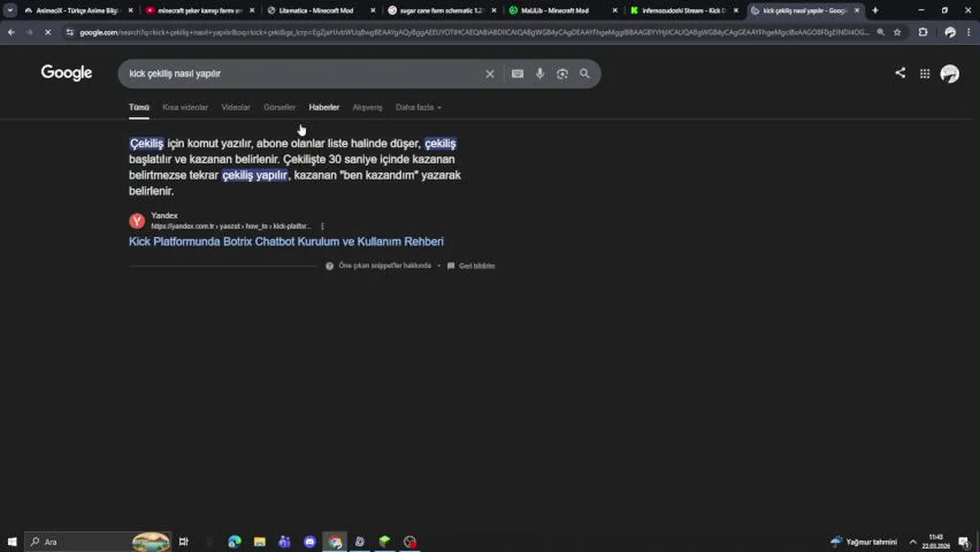
Task: Bookmark this page with the star
Action: coord(897,32)
